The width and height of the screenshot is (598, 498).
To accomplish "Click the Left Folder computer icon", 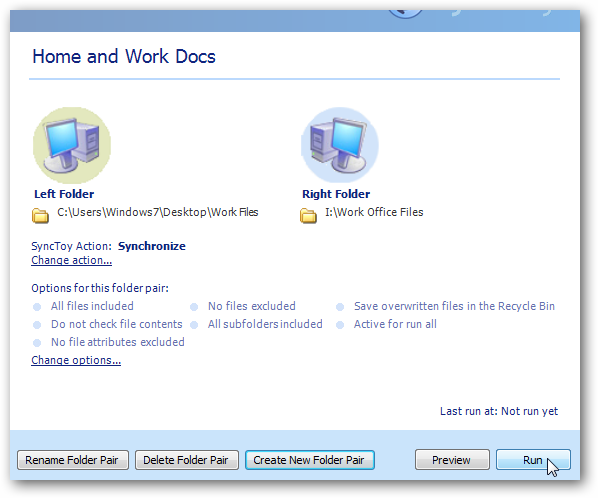I will 72,145.
